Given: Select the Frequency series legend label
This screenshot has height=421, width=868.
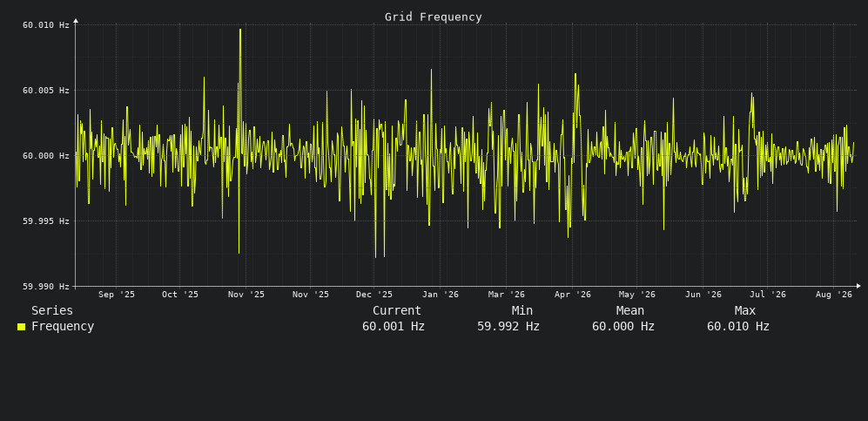Looking at the screenshot, I should [63, 326].
